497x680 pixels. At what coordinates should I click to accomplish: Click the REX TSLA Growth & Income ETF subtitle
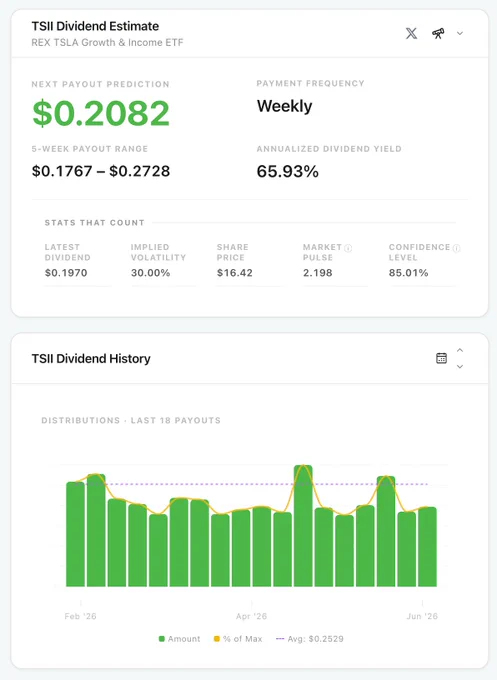coord(107,42)
